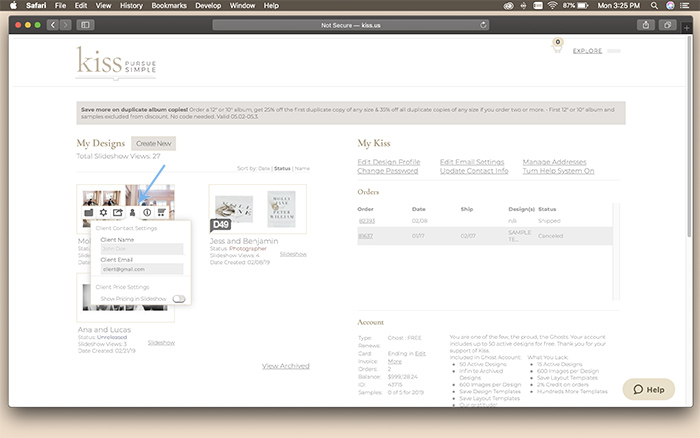This screenshot has width=700, height=438.
Task: Open Edit Design Profile link
Action: tap(389, 162)
